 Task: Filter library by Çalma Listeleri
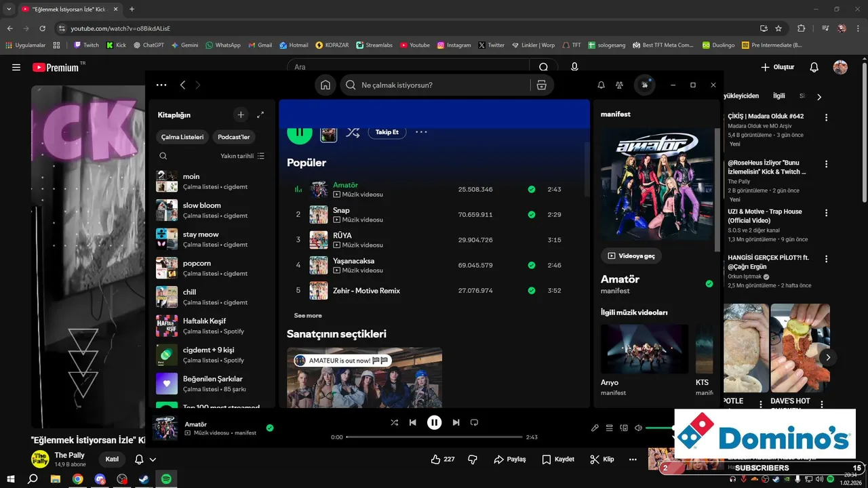point(182,137)
